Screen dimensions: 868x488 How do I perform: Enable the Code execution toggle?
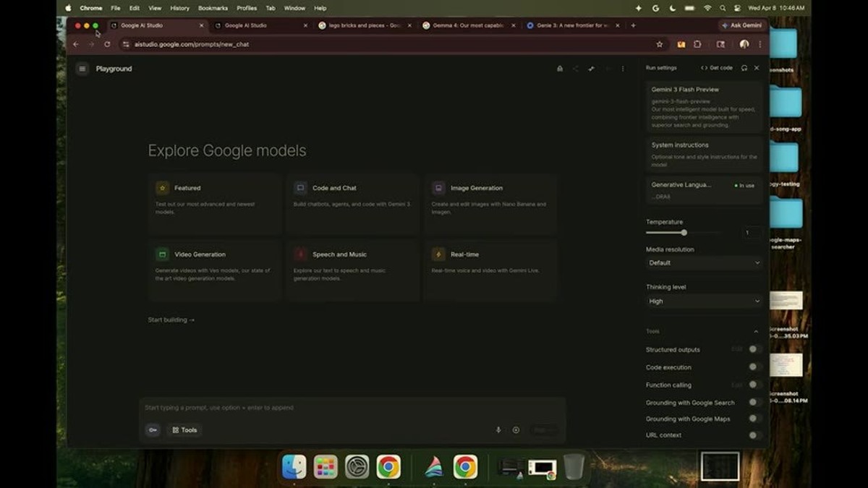755,367
